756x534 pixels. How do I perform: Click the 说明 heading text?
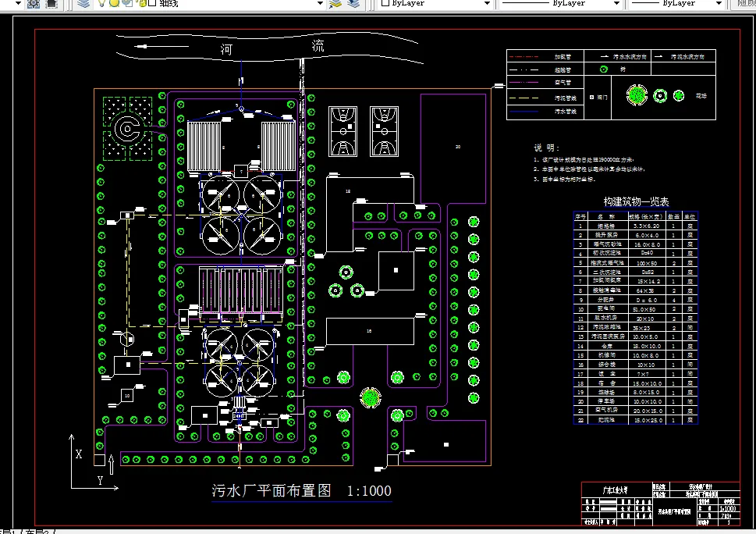click(546, 148)
